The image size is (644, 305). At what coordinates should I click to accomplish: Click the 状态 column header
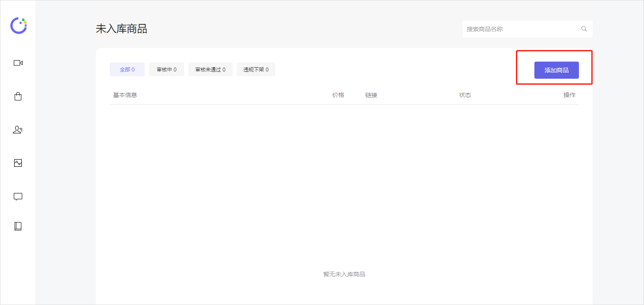tap(465, 95)
